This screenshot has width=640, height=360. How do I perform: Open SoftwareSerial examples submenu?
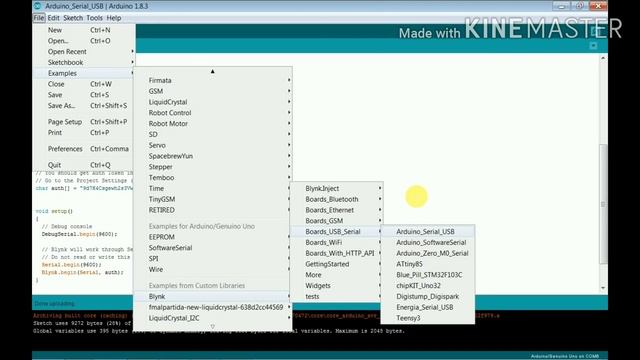pyautogui.click(x=213, y=248)
